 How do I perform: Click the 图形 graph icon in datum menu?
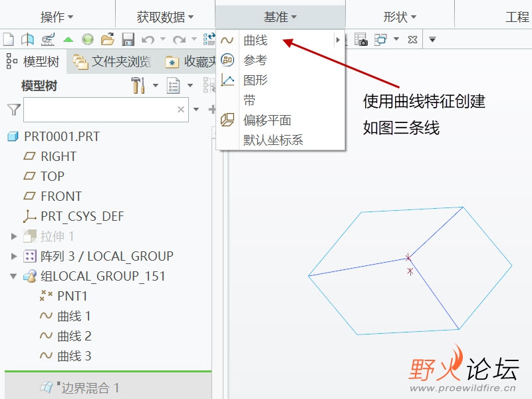pos(227,80)
